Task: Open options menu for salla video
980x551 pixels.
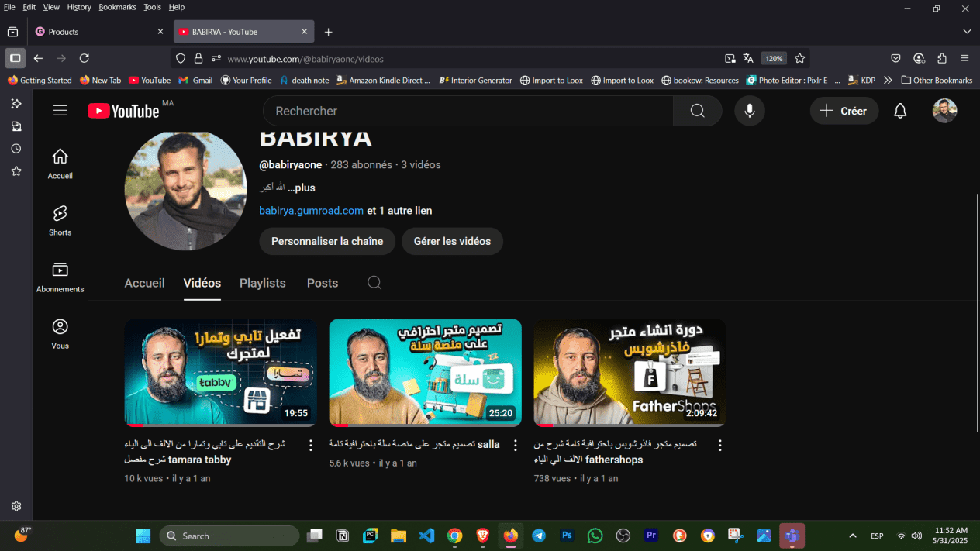Action: coord(516,445)
